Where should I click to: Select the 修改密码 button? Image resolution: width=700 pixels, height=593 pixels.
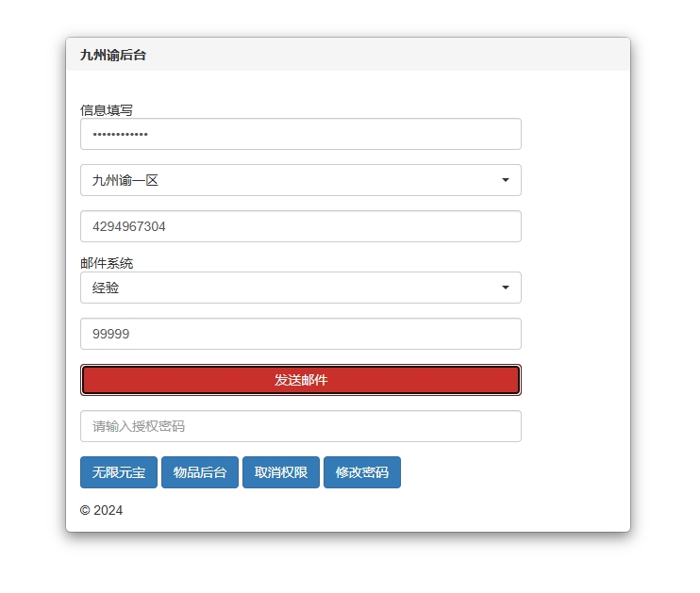pos(362,472)
